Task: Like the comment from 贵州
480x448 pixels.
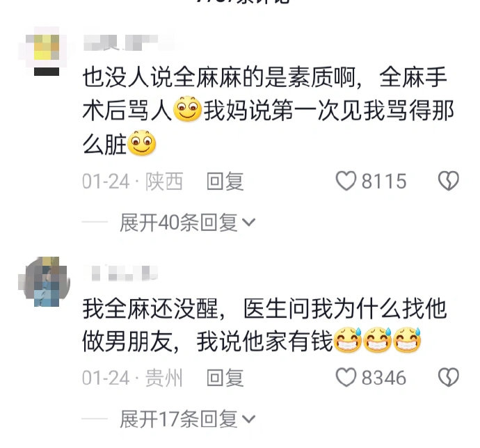Action: point(346,377)
